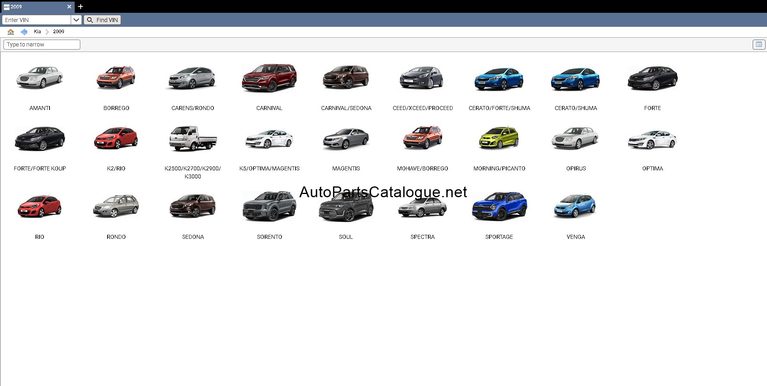Click the SPECTRA label text

tap(423, 237)
